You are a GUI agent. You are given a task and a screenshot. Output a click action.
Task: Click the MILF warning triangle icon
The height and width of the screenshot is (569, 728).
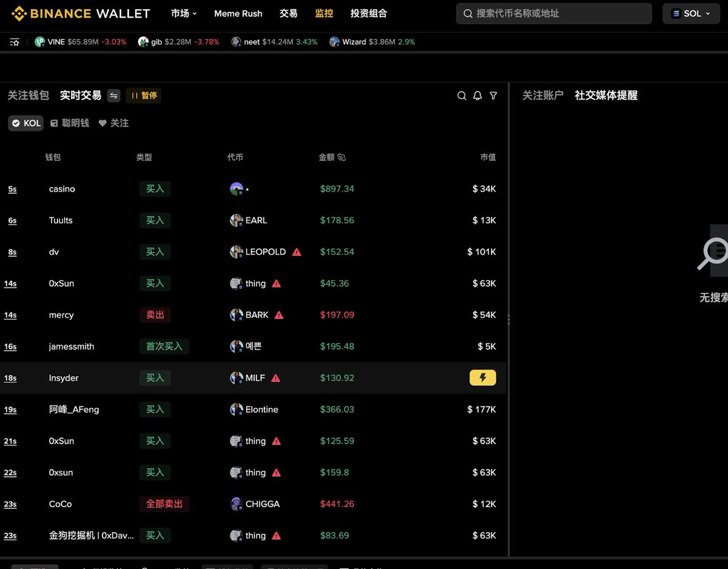coord(276,378)
